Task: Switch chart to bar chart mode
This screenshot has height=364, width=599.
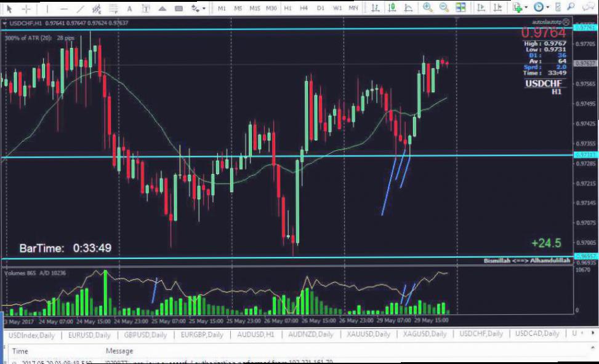Action: pos(376,8)
